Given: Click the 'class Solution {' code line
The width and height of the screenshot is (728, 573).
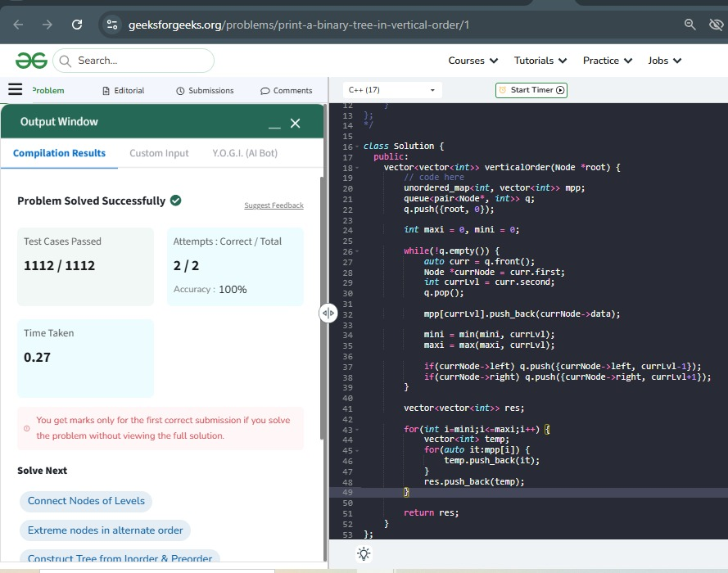Looking at the screenshot, I should (x=404, y=147).
